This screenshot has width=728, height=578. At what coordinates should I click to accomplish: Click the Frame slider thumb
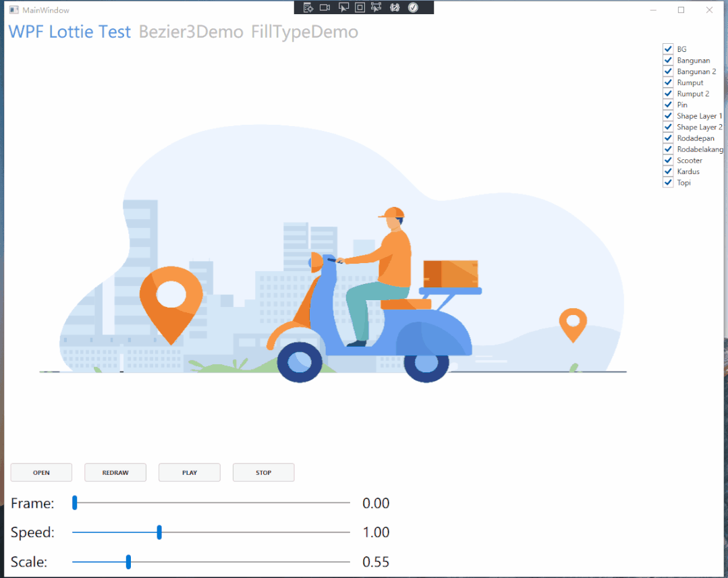coord(75,502)
